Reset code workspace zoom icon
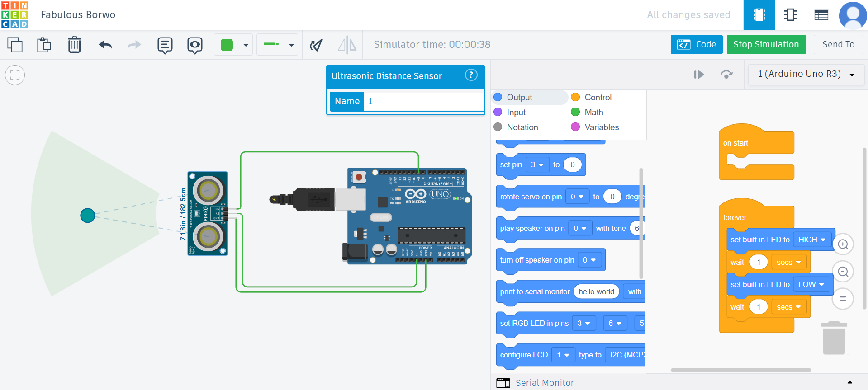This screenshot has height=390, width=868. (x=843, y=299)
